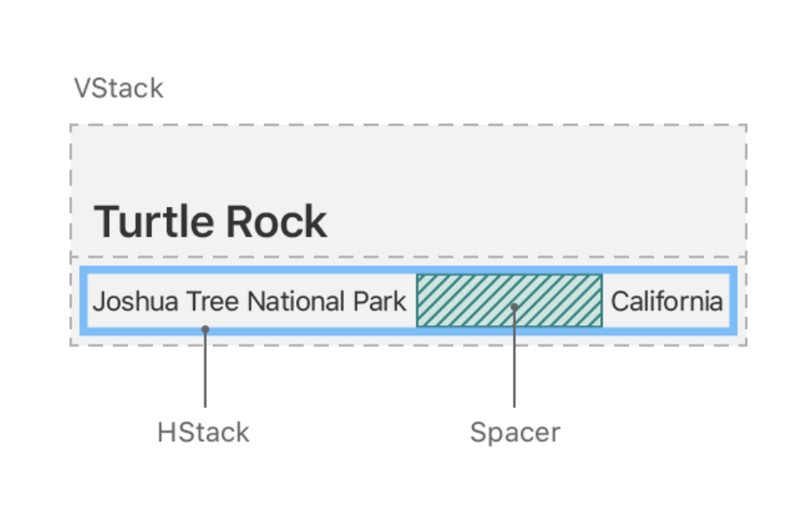Screen dimensions: 812x528
Task: Click the word Park
Action: pyautogui.click(x=380, y=301)
